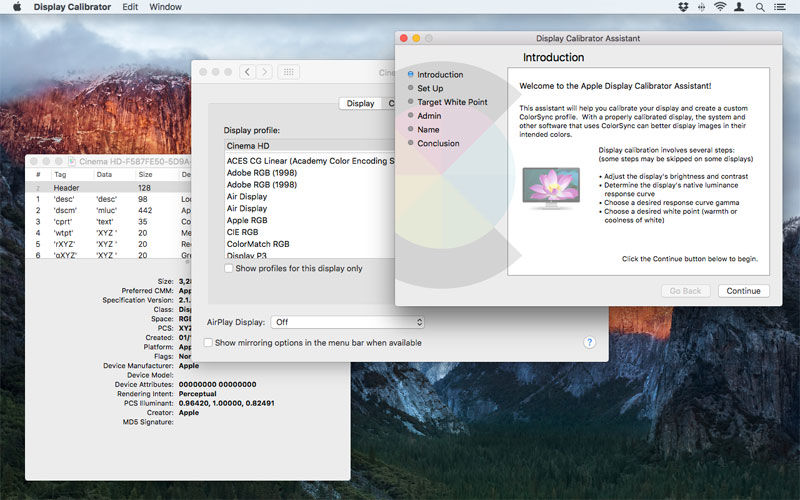Open Spotlight search
The height and width of the screenshot is (500, 800).
(760, 7)
